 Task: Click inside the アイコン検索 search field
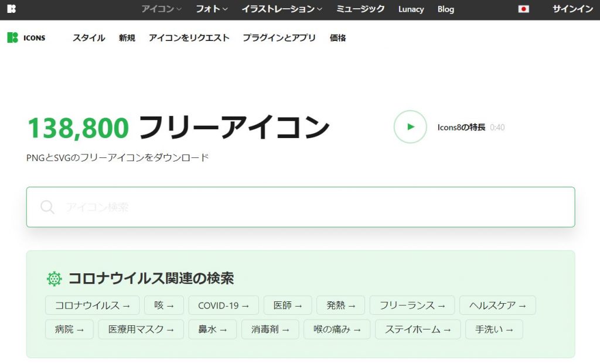point(311,207)
